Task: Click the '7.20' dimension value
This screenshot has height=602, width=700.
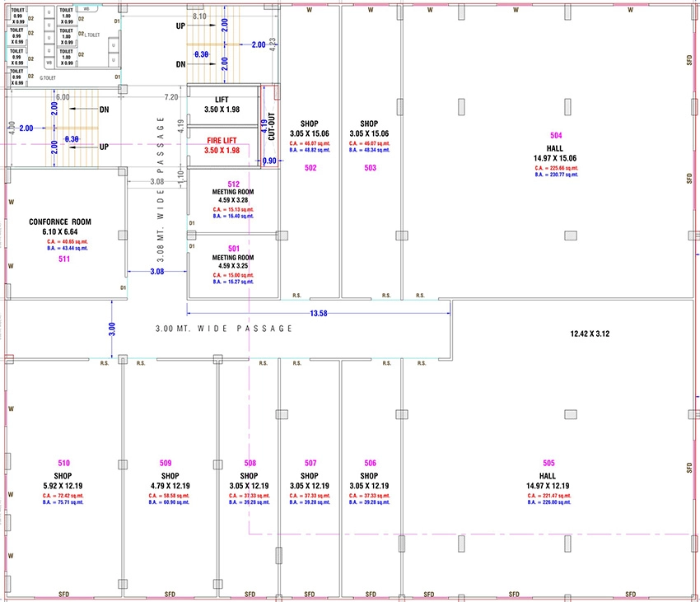Action: pos(171,97)
